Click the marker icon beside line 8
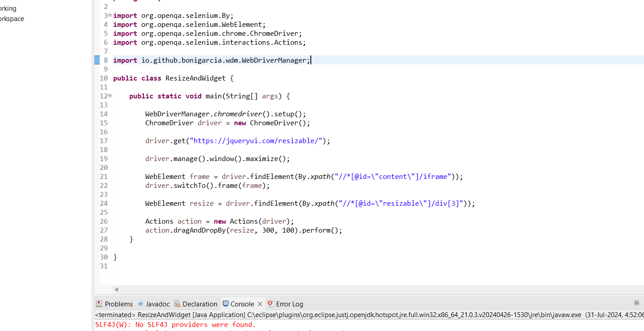The image size is (644, 331). [97, 60]
